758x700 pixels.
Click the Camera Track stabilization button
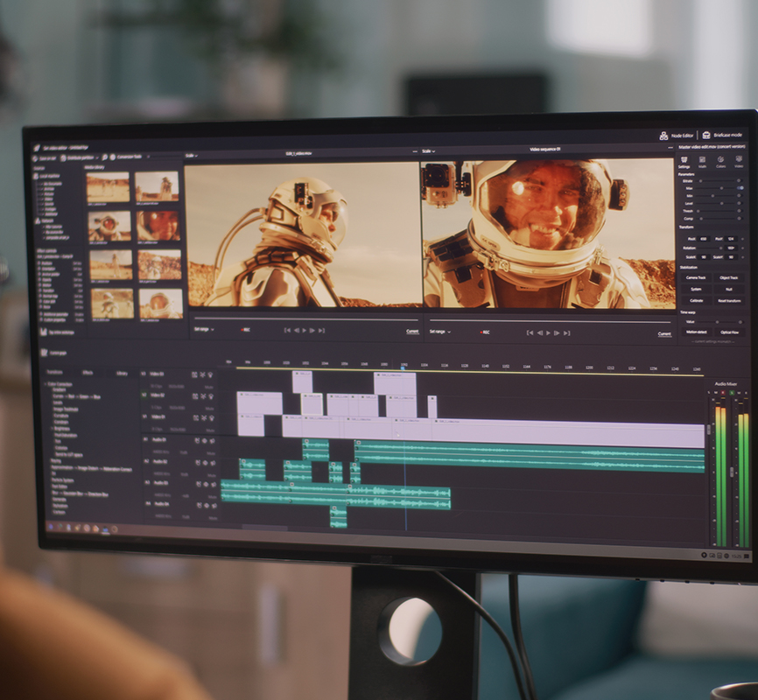pos(696,277)
